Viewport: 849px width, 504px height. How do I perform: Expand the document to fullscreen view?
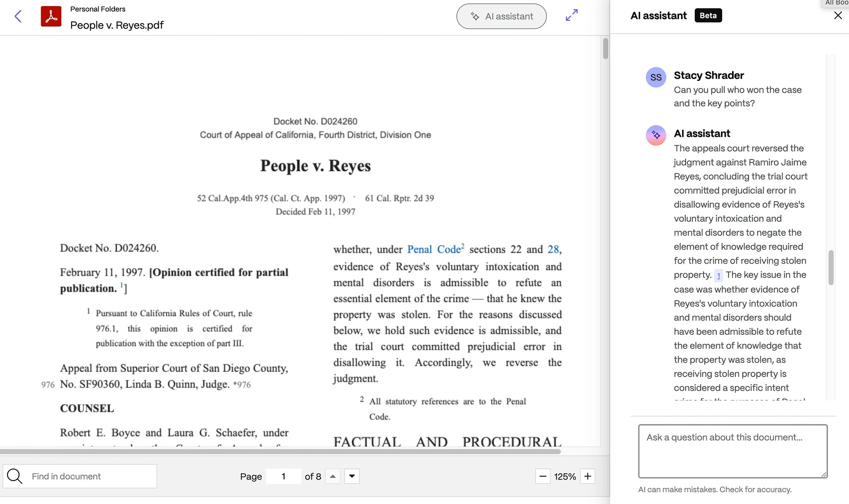572,15
